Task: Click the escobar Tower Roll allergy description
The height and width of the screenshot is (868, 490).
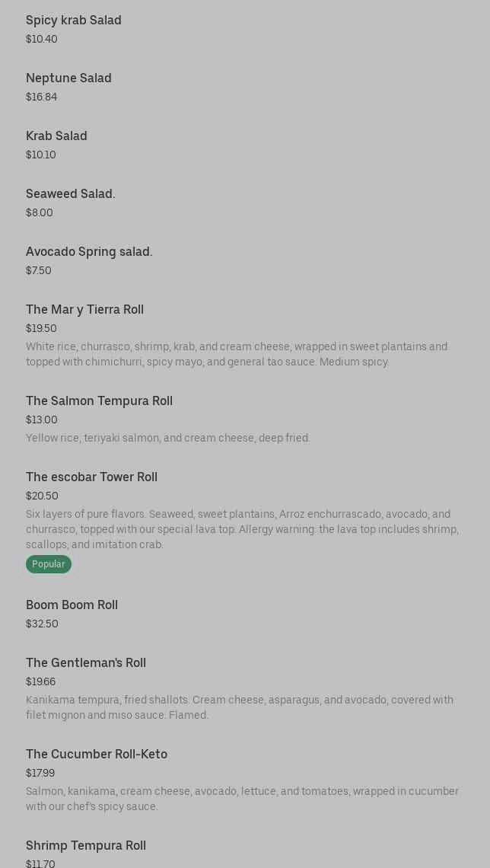Action: tap(242, 529)
